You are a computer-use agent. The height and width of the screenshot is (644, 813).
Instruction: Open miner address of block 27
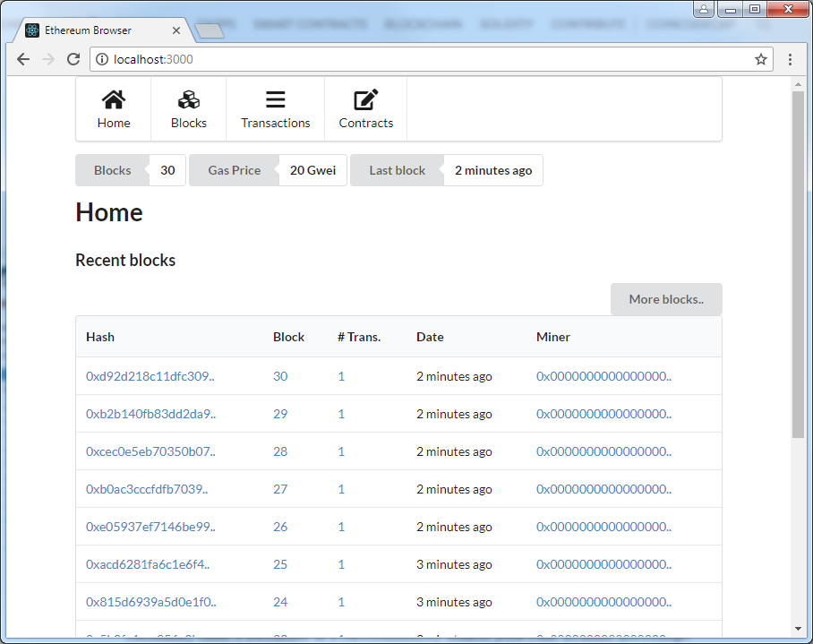(603, 489)
